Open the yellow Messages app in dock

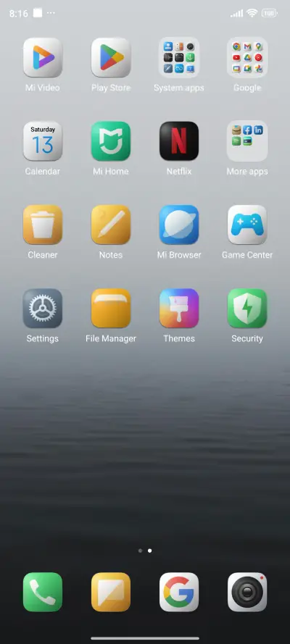point(111,592)
